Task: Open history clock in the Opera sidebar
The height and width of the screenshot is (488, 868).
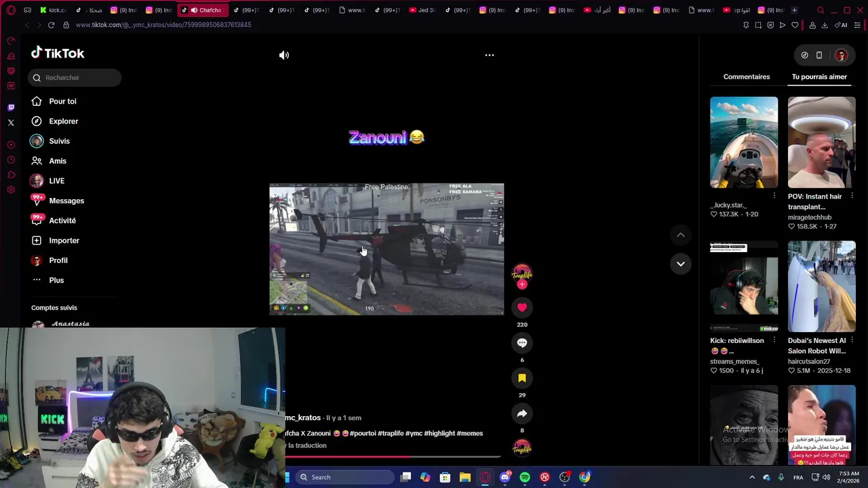Action: [11, 160]
